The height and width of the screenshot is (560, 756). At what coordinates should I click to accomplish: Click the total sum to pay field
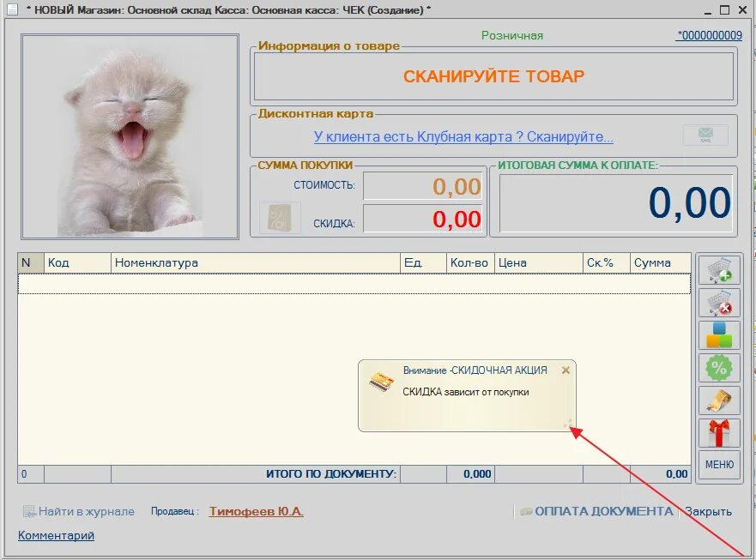pyautogui.click(x=615, y=203)
